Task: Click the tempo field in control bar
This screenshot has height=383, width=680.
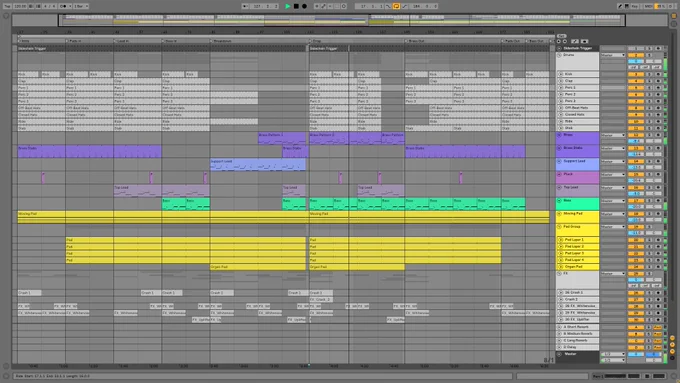Action: [20, 7]
